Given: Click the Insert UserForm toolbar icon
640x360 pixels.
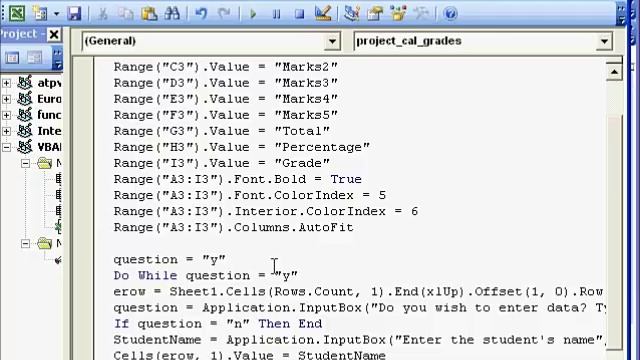Looking at the screenshot, I should (40, 13).
